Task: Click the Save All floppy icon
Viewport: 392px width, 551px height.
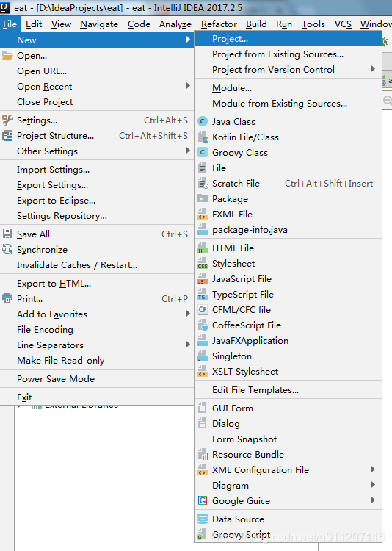Action: 7,234
